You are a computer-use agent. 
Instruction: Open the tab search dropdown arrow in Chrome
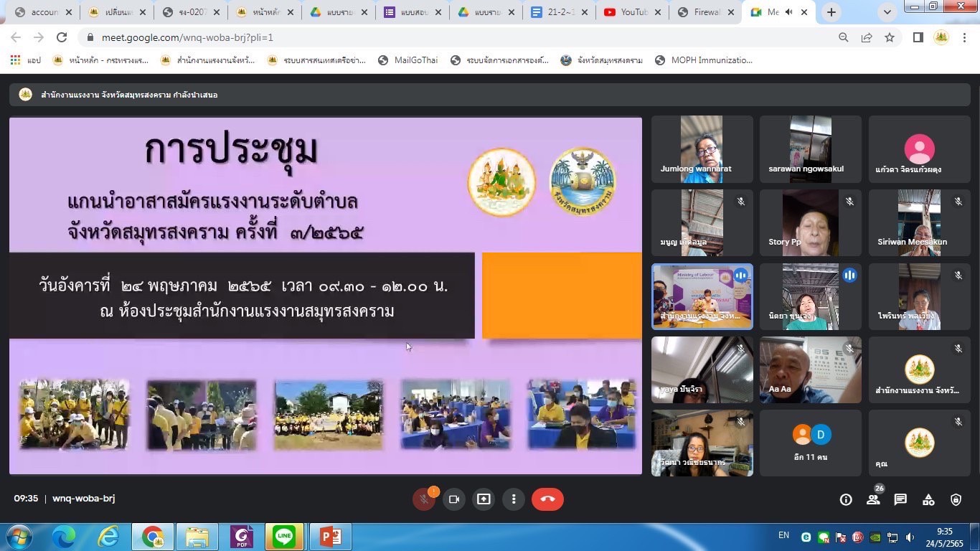(887, 12)
